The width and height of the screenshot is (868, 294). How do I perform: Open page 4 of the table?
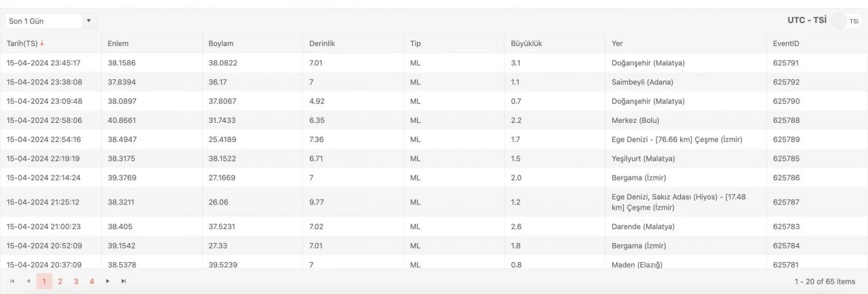(x=92, y=281)
